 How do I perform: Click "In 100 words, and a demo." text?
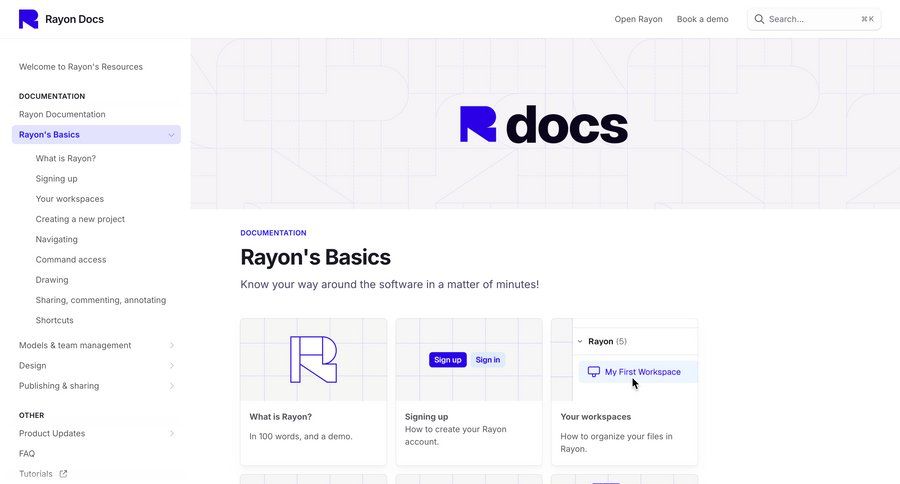pyautogui.click(x=301, y=436)
